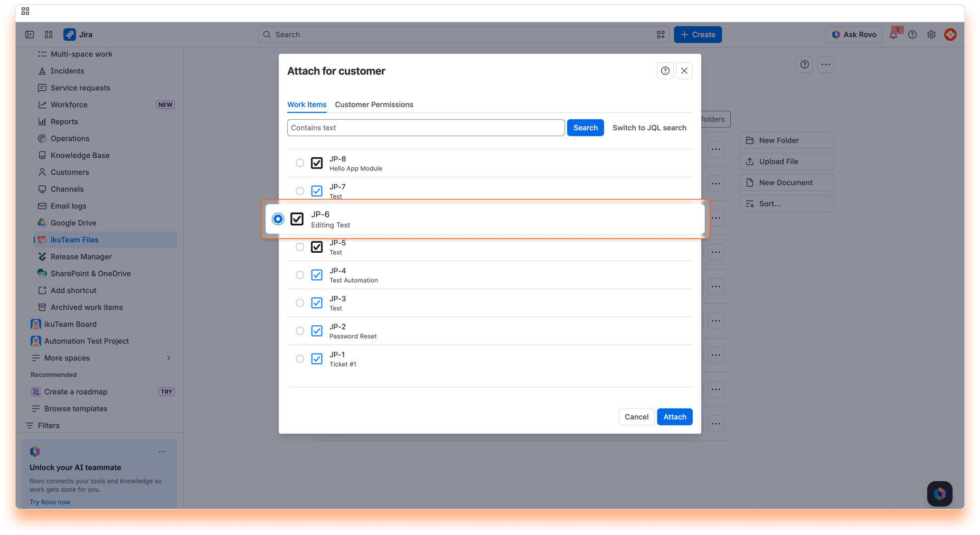Focus the Contains text search field
Viewport: 980px width, 535px height.
(x=426, y=128)
